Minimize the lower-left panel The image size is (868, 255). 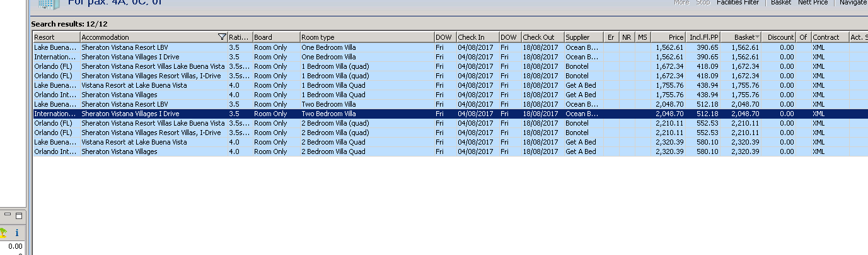[8, 215]
